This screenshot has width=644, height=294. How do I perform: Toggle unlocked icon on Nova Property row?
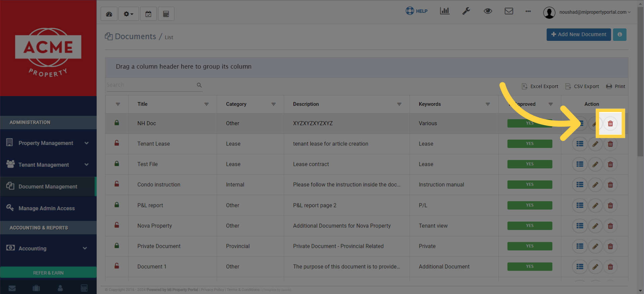coord(117,225)
